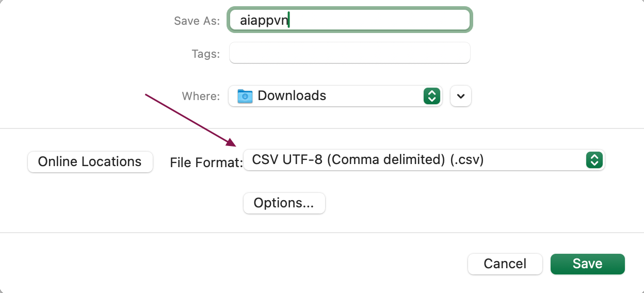The image size is (644, 293).
Task: Open the Options... dialog
Action: tap(284, 203)
